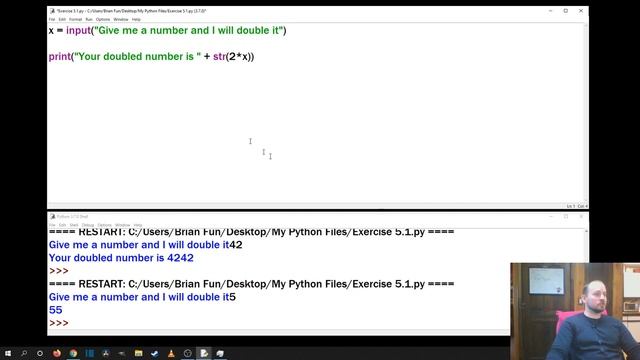Open the File menu in the editor window
Image resolution: width=640 pixels, height=360 pixels.
(52, 19)
